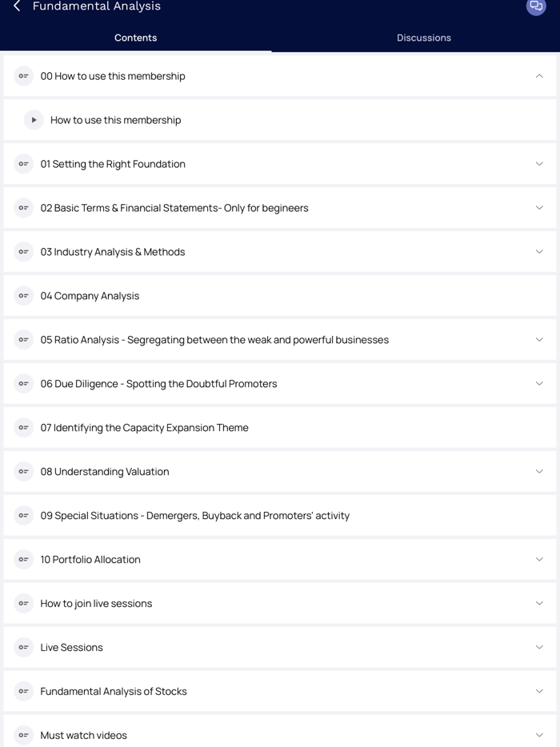Switch to the Discussions tab
Screen dimensions: 560x747
click(x=424, y=38)
